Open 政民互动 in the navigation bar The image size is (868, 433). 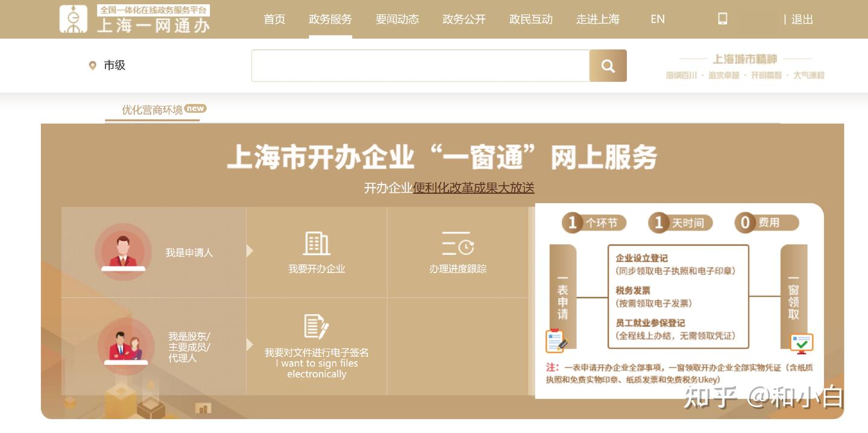(x=531, y=19)
